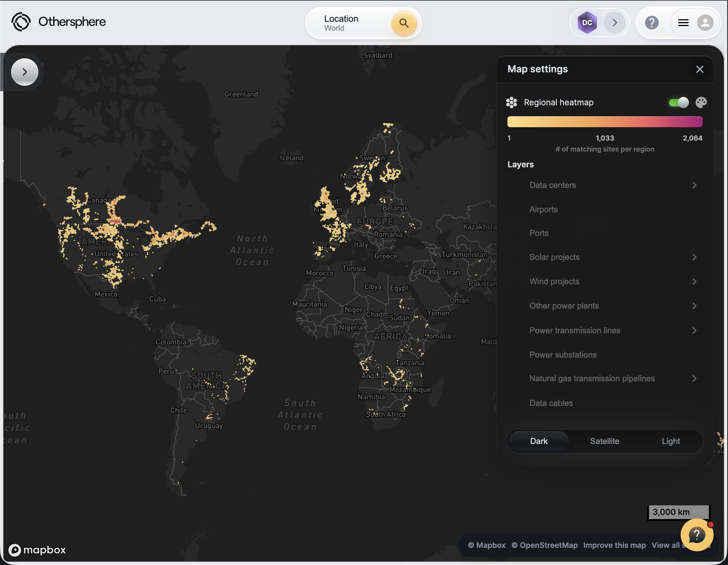Screen dimensions: 728x565
Task: Switch map style to Satellite
Action: [604, 441]
